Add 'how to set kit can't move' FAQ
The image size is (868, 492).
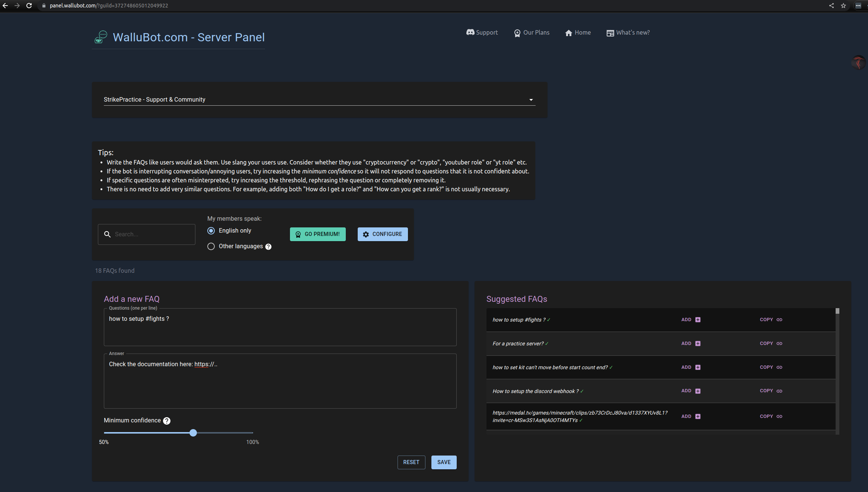(691, 367)
